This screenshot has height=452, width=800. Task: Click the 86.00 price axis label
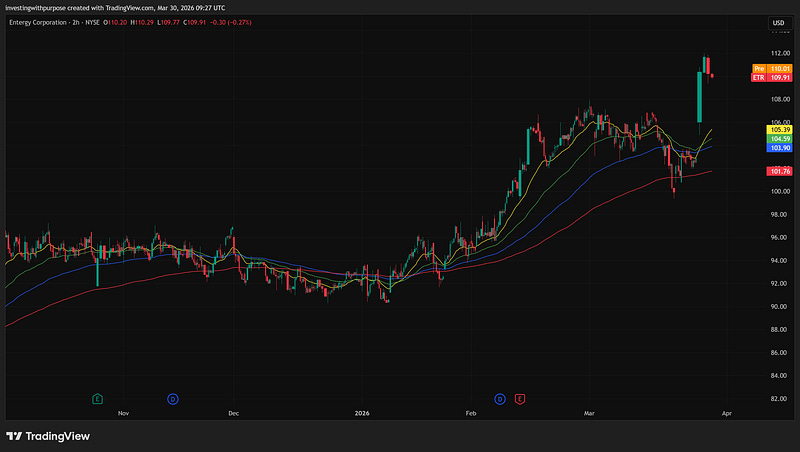[x=780, y=353]
